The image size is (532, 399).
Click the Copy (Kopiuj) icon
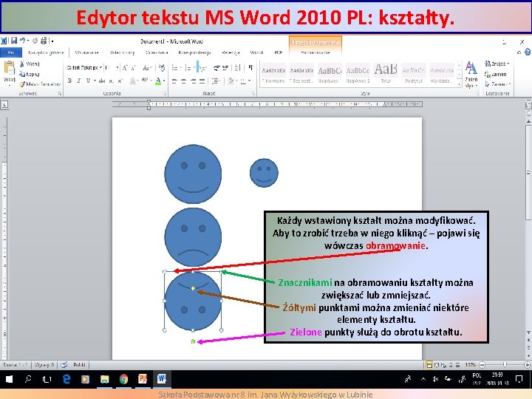22,74
